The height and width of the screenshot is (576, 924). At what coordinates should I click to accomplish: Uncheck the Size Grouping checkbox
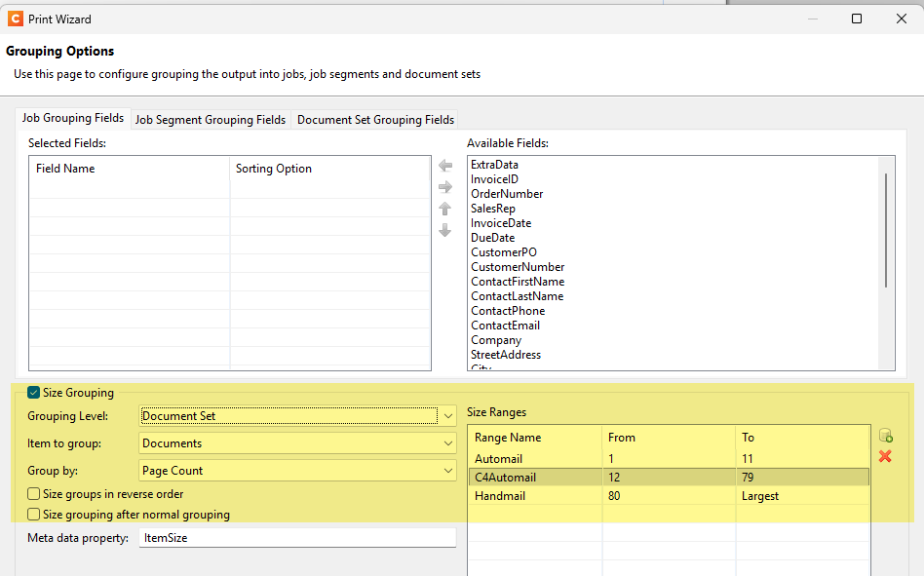pyautogui.click(x=34, y=393)
